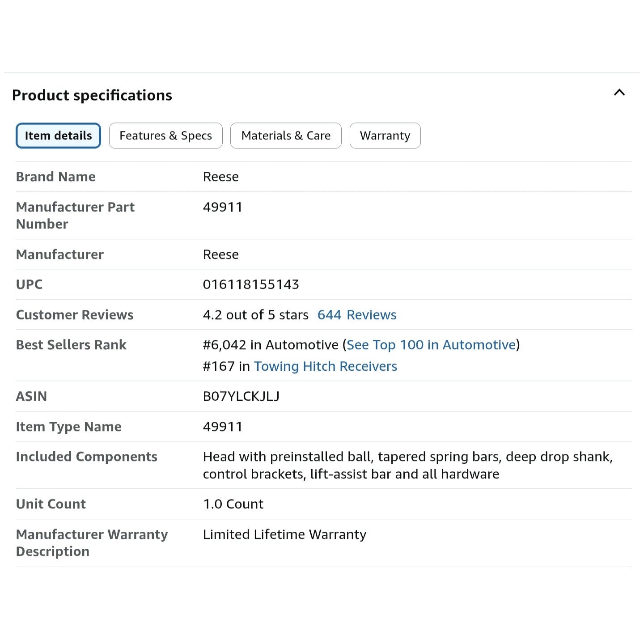Click the Product specifications heading
The height and width of the screenshot is (644, 644).
point(92,95)
